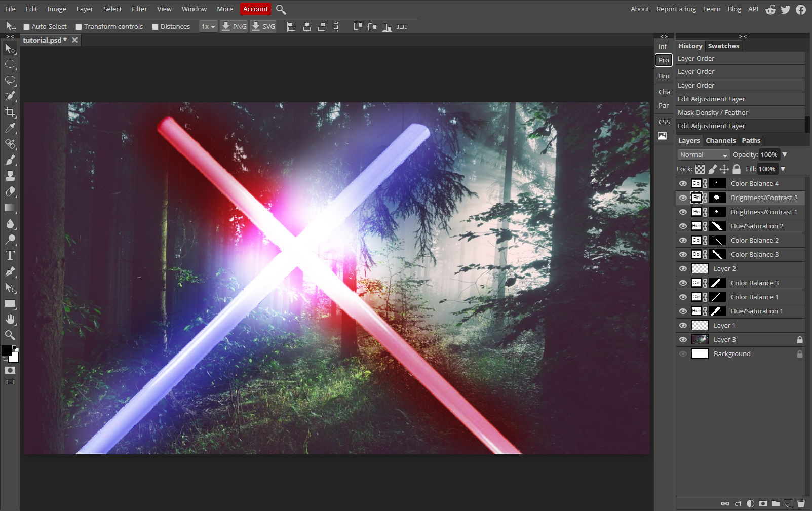Collapse the left toolbox with arrows

click(x=10, y=36)
